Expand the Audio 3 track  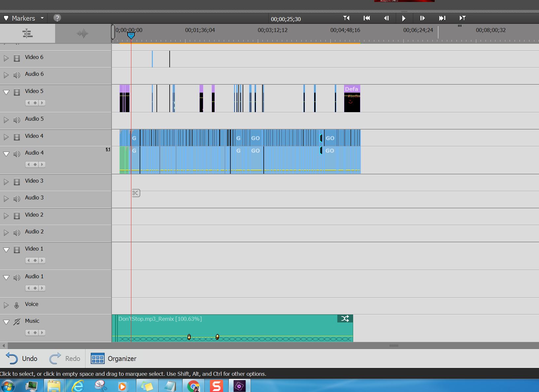[6, 198]
